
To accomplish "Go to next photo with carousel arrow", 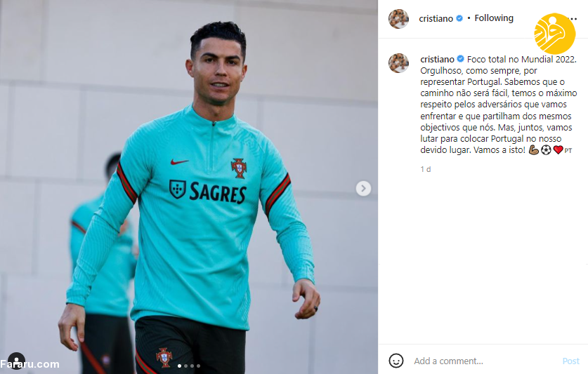I will coord(363,189).
